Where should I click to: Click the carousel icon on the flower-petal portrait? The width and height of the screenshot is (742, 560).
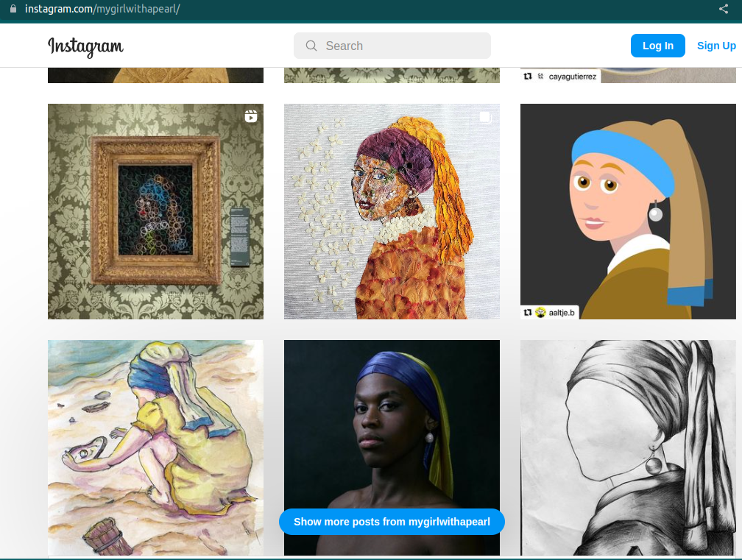(484, 117)
